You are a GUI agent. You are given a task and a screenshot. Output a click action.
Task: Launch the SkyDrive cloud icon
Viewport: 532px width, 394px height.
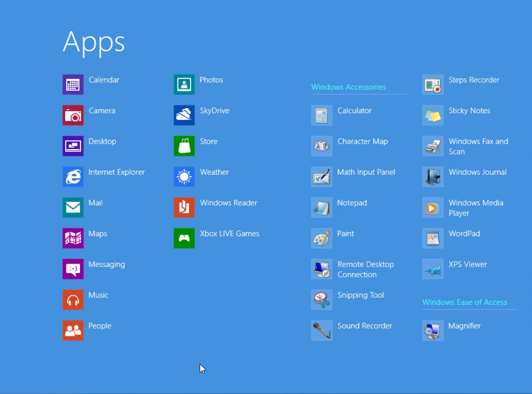tap(184, 116)
